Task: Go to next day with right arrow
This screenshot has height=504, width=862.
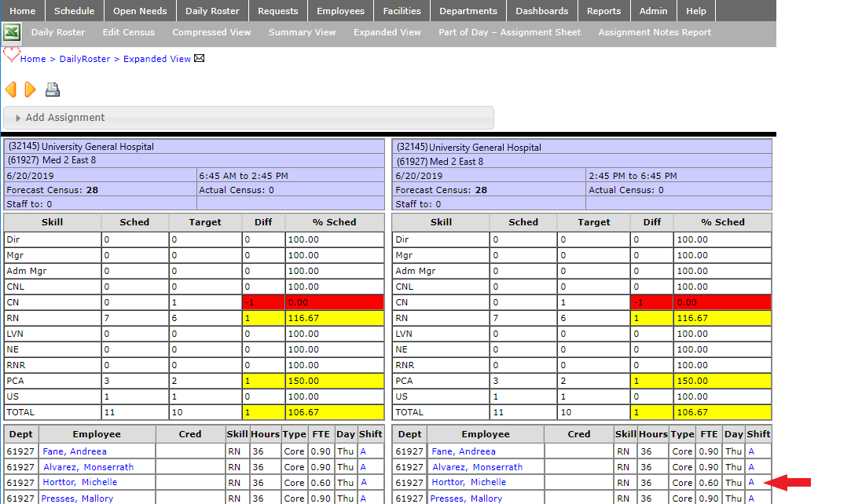Action: pos(30,89)
